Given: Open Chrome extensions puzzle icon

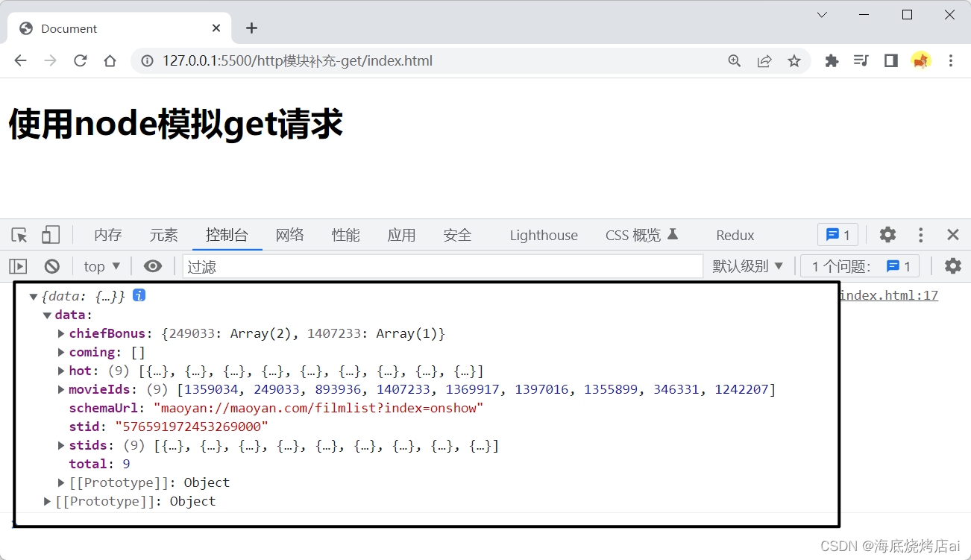Looking at the screenshot, I should tap(832, 61).
